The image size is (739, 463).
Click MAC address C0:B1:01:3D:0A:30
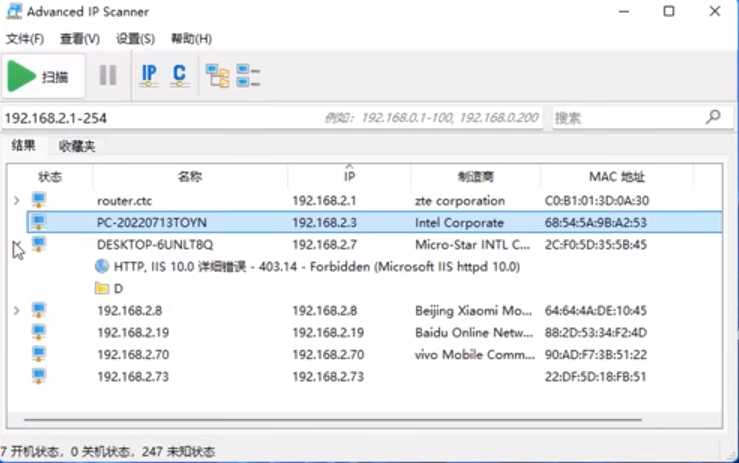[x=597, y=201]
